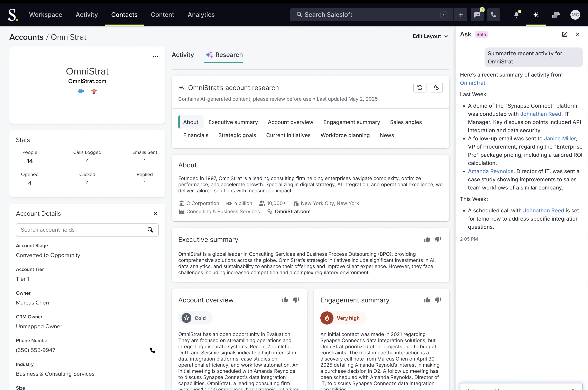Click the Marcus Chen owner value

pyautogui.click(x=32, y=303)
